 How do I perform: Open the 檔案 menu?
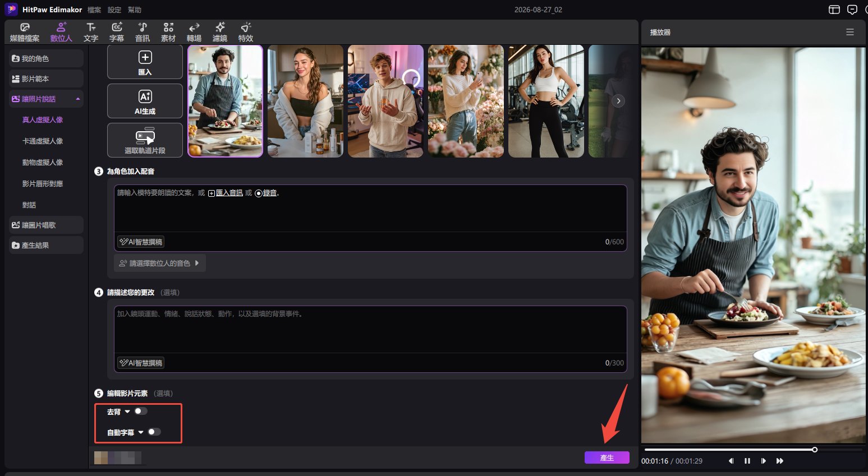point(94,10)
